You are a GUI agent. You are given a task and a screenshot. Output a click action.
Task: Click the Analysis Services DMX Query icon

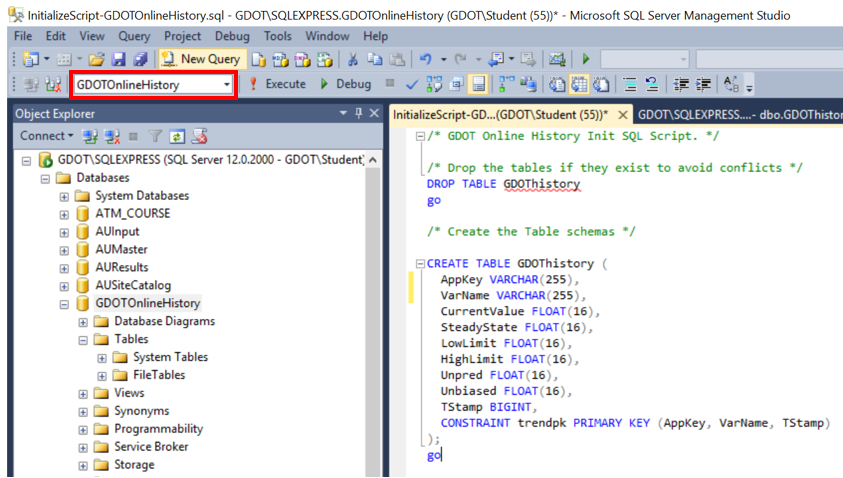(x=302, y=59)
